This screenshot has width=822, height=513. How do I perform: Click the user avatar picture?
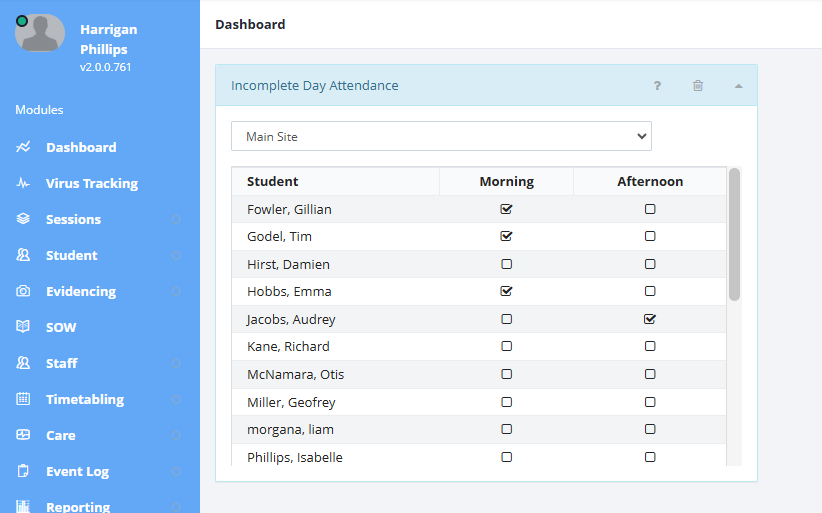[40, 33]
